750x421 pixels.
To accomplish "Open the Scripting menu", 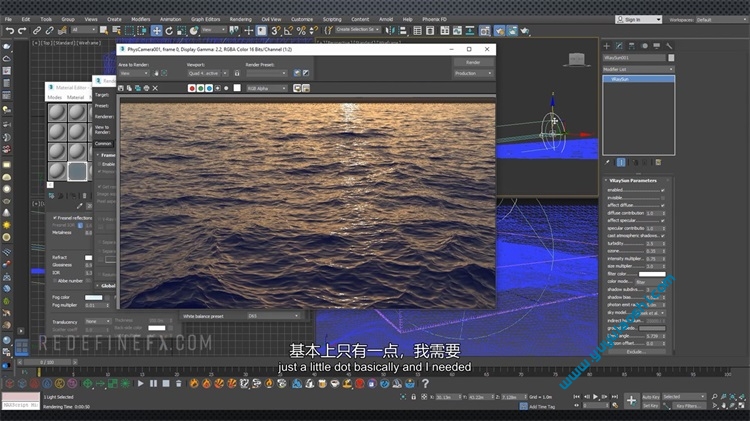I will 332,19.
